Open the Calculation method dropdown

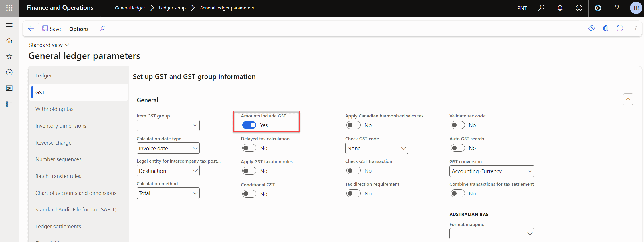tap(168, 193)
